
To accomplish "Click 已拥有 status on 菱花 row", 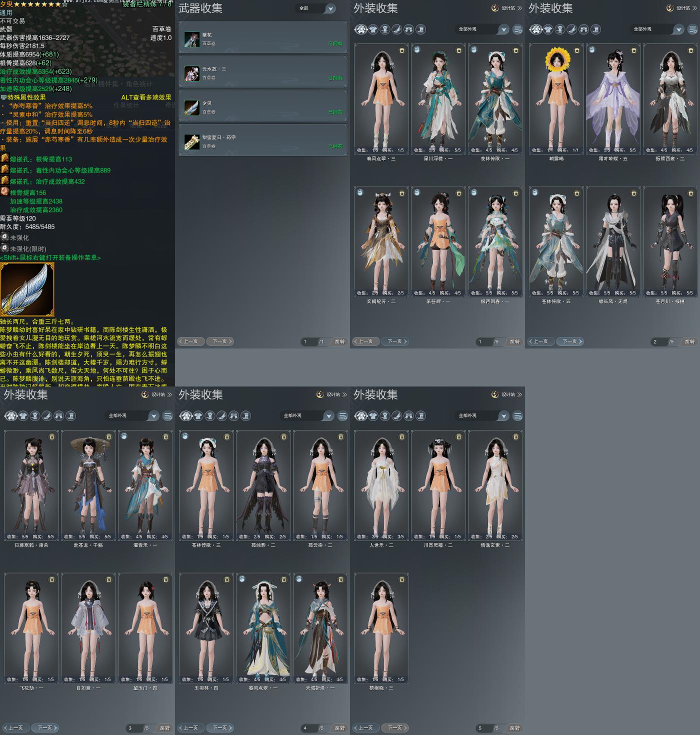I will (x=335, y=44).
